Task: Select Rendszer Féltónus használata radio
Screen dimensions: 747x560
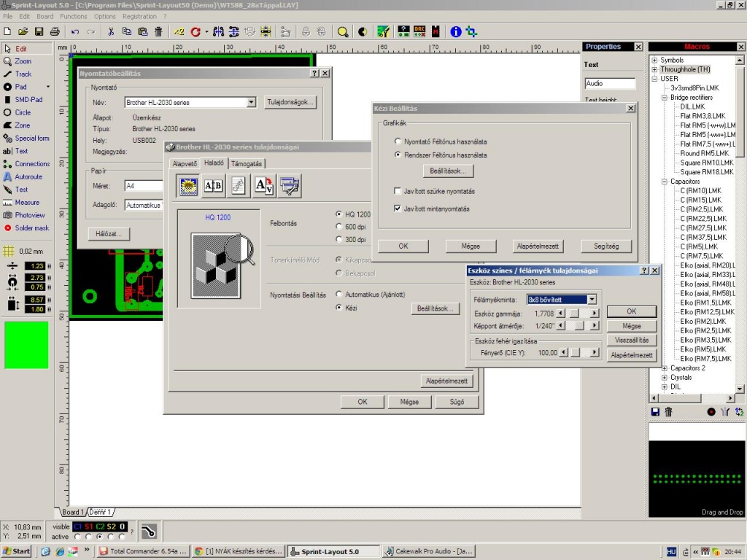Action: (398, 155)
